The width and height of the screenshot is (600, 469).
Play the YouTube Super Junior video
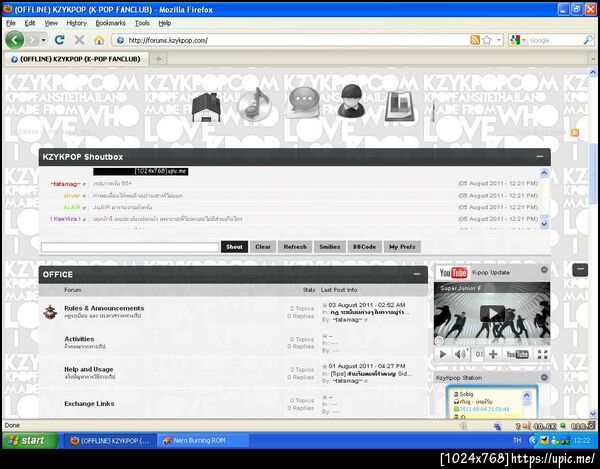(x=492, y=314)
